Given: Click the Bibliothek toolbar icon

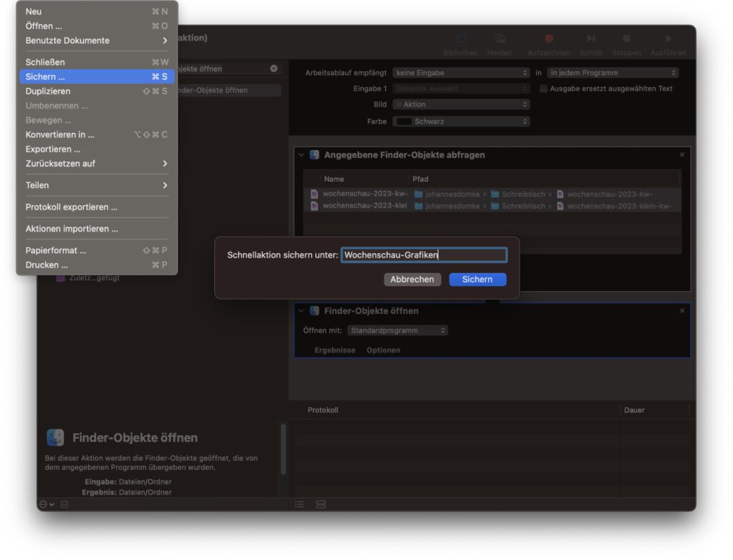Looking at the screenshot, I should [460, 39].
